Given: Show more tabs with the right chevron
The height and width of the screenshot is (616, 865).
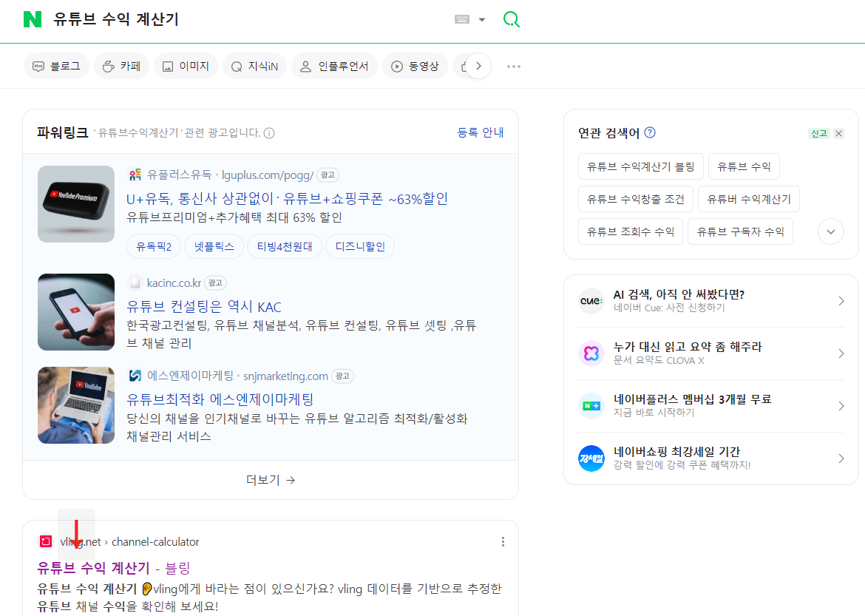Looking at the screenshot, I should click(x=478, y=67).
